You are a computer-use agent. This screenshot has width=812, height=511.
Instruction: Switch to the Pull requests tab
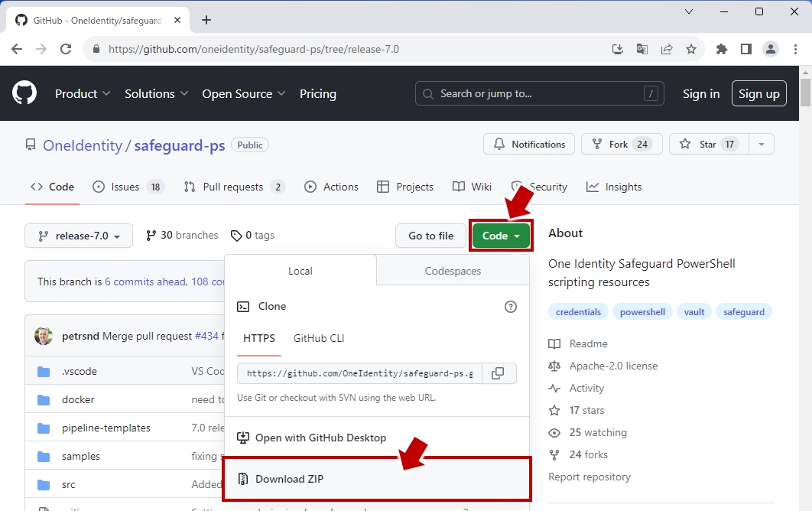[x=234, y=187]
